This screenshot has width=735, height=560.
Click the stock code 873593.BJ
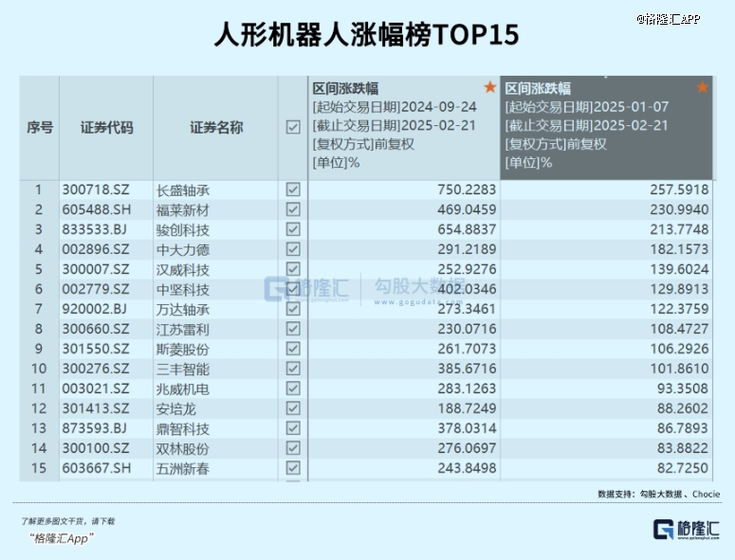click(94, 428)
